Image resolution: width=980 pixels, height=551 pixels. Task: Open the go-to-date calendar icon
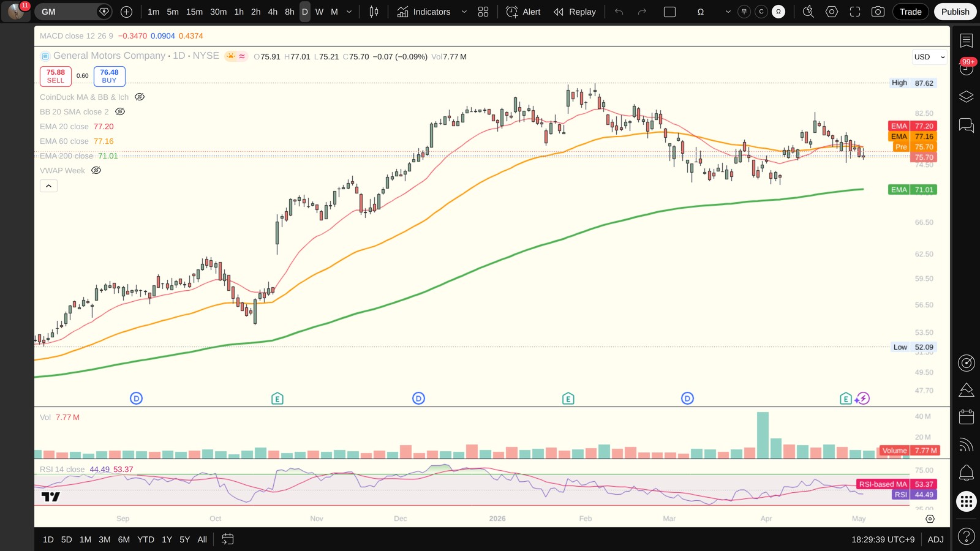pos(227,539)
